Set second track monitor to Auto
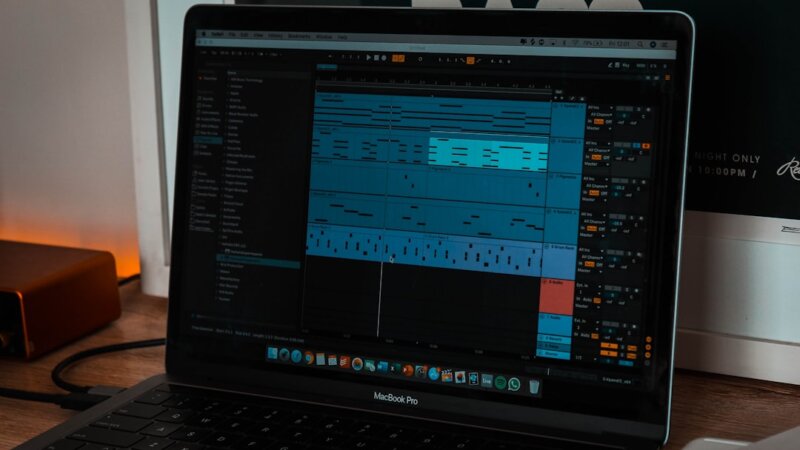This screenshot has width=800, height=450. coord(596,157)
